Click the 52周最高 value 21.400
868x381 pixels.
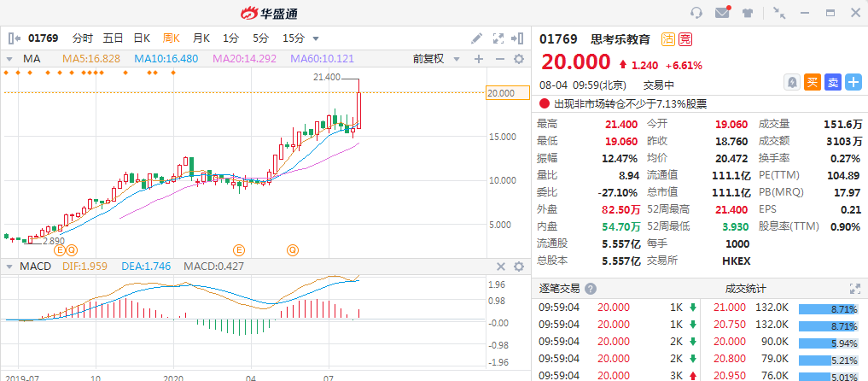click(x=731, y=209)
